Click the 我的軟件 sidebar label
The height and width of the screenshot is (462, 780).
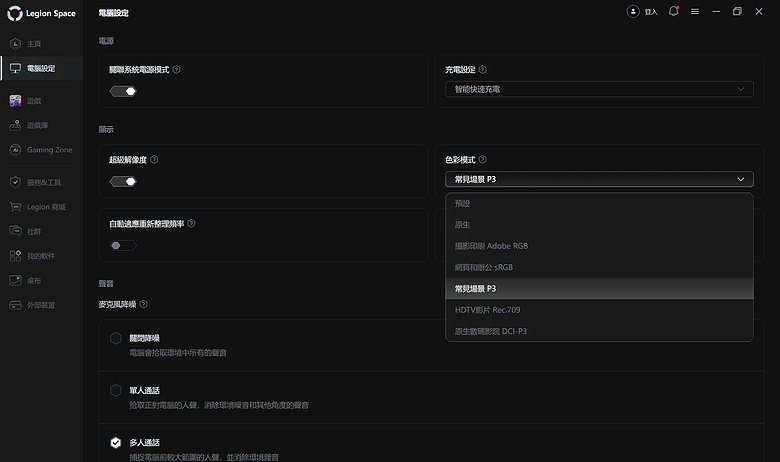(x=41, y=256)
